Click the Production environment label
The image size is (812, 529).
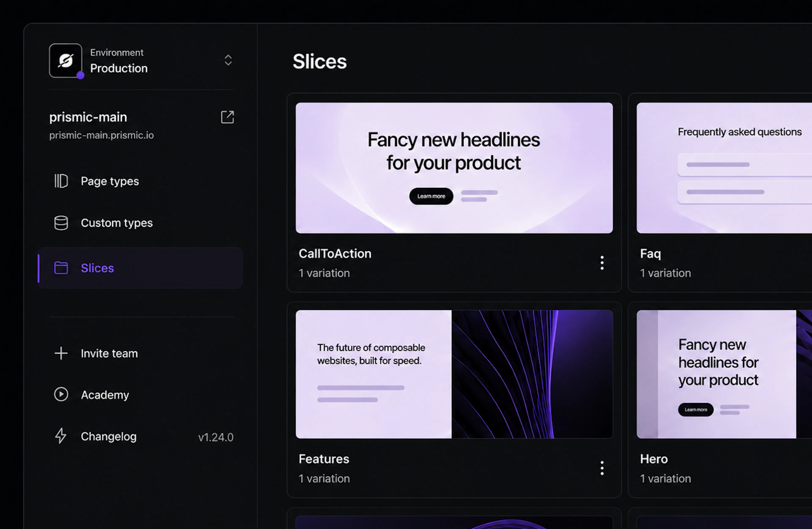tap(119, 68)
